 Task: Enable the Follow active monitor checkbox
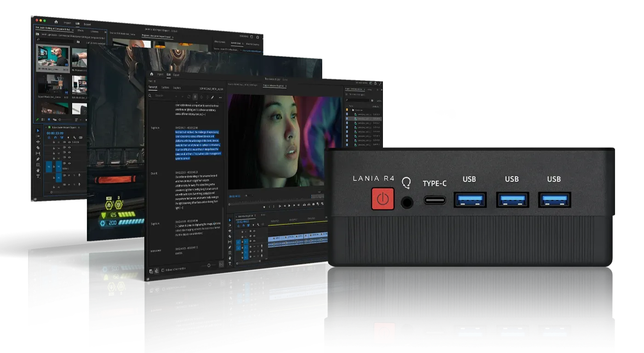(163, 270)
